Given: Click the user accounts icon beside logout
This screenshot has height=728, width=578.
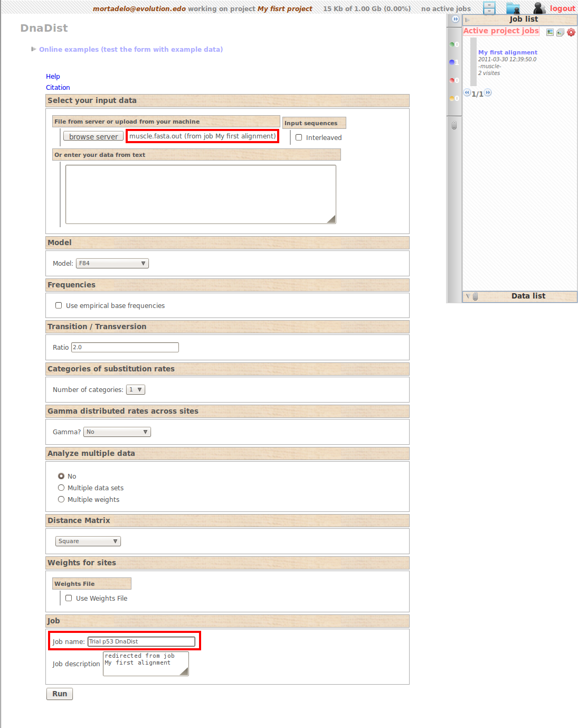Looking at the screenshot, I should point(539,8).
